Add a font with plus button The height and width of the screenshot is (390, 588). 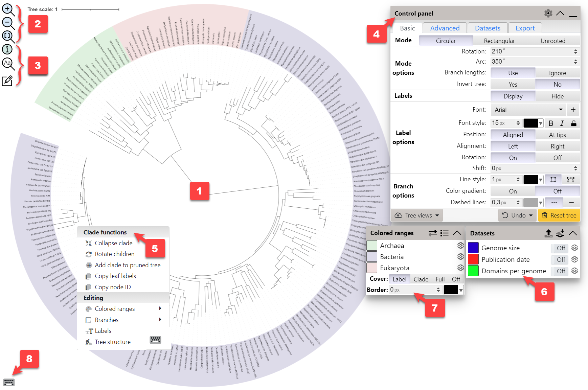pos(573,110)
